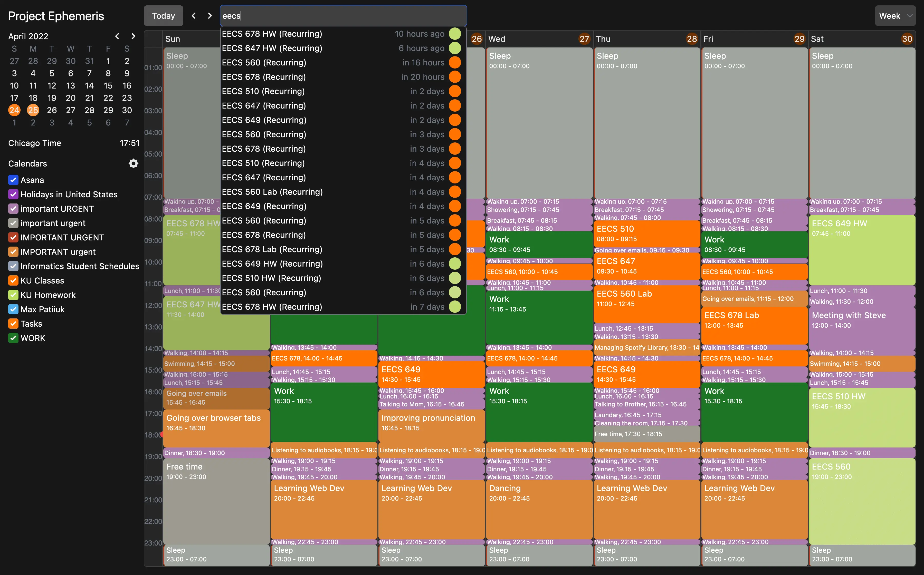The width and height of the screenshot is (924, 575).
Task: Open Meeting with Steve event on Saturday
Action: 861,327
